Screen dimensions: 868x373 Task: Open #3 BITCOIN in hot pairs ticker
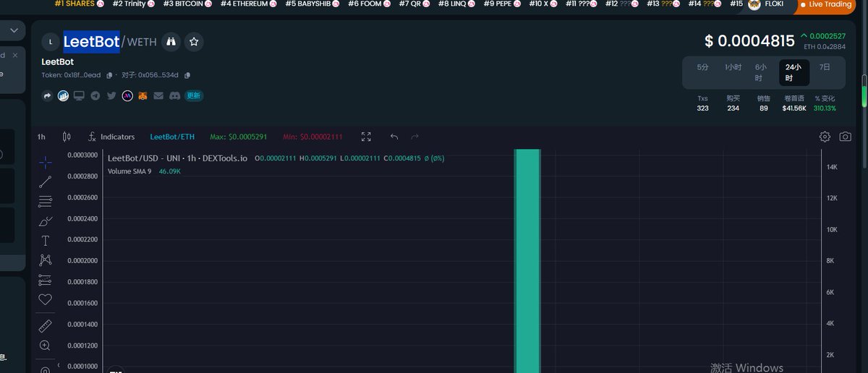pos(187,4)
